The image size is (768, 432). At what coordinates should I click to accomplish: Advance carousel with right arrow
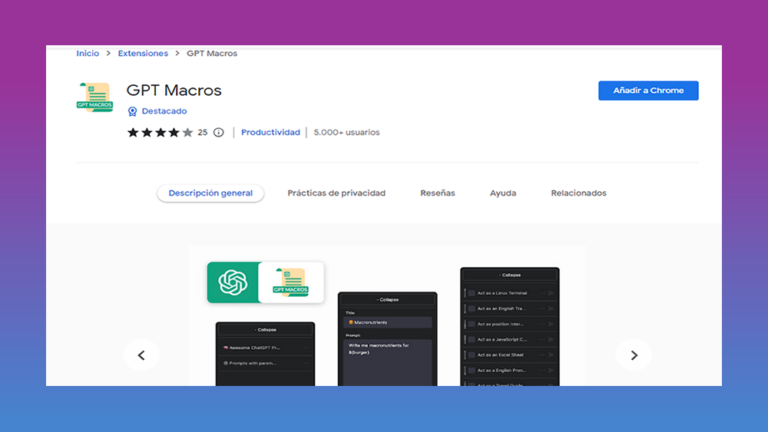pyautogui.click(x=634, y=355)
